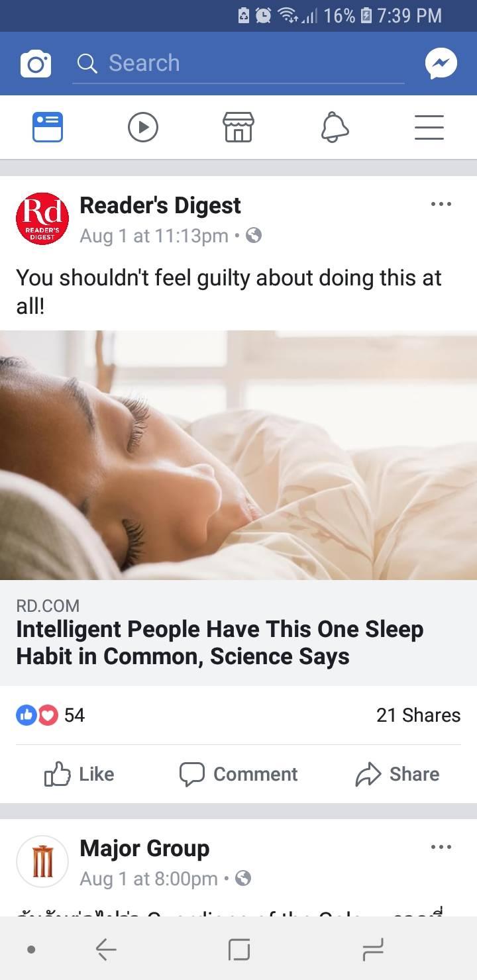Screen dimensions: 477x980
Task: Switch to News Feed tab
Action: click(48, 127)
